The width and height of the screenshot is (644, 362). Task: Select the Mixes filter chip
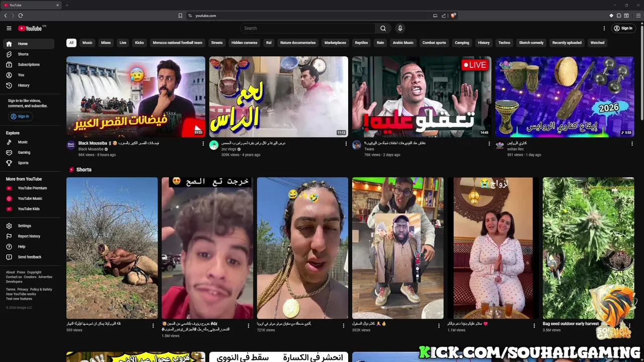click(x=106, y=43)
